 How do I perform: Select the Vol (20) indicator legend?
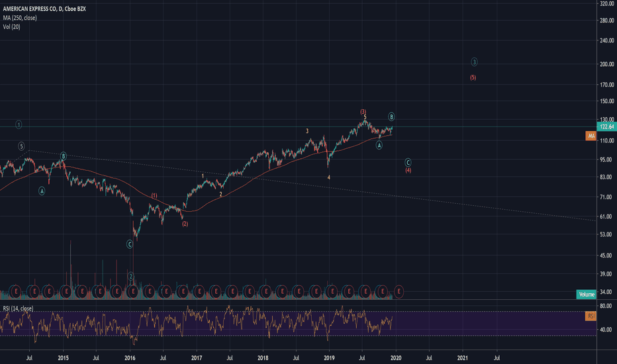(11, 26)
